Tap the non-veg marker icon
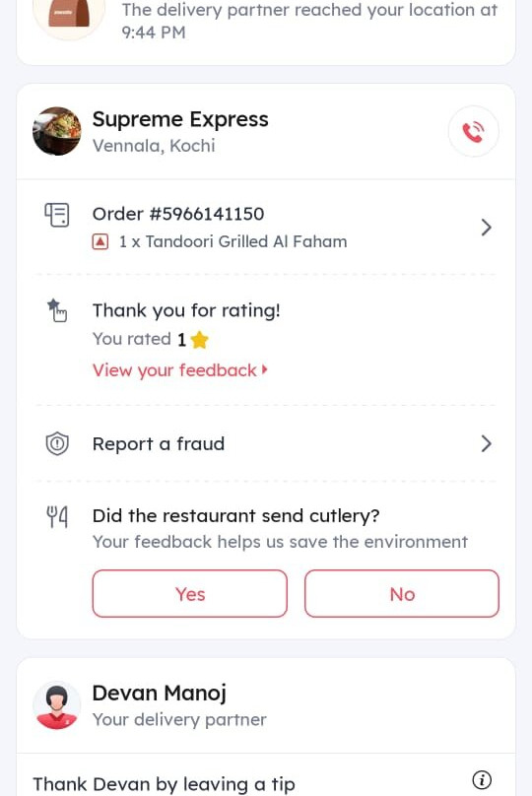 click(x=100, y=241)
